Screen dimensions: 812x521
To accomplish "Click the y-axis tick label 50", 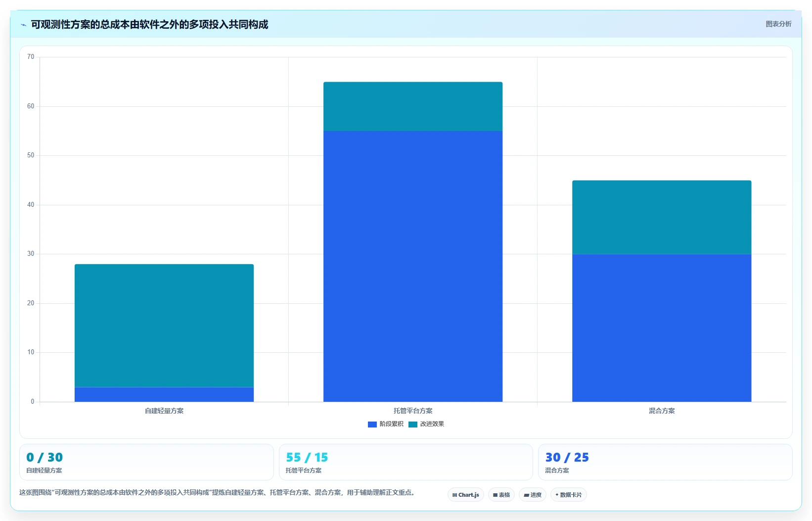I will pos(31,155).
